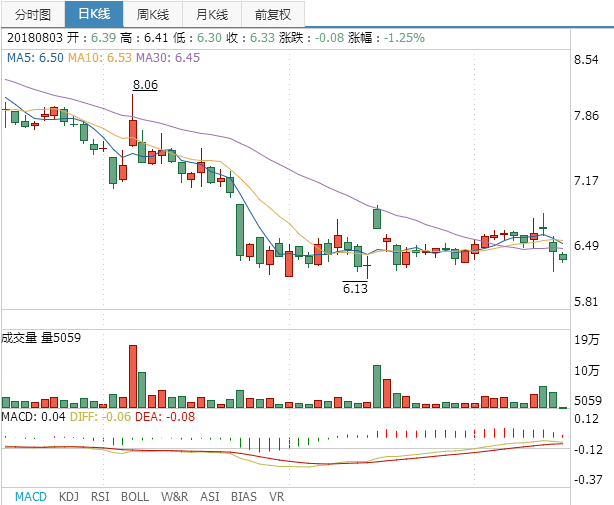
Task: Switch to the 分时图 tab
Action: click(x=33, y=14)
